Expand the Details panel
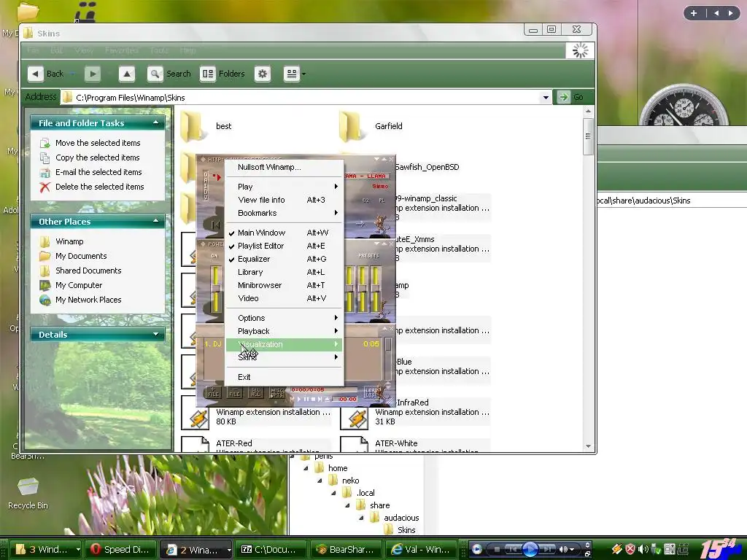This screenshot has height=560, width=747. [156, 334]
